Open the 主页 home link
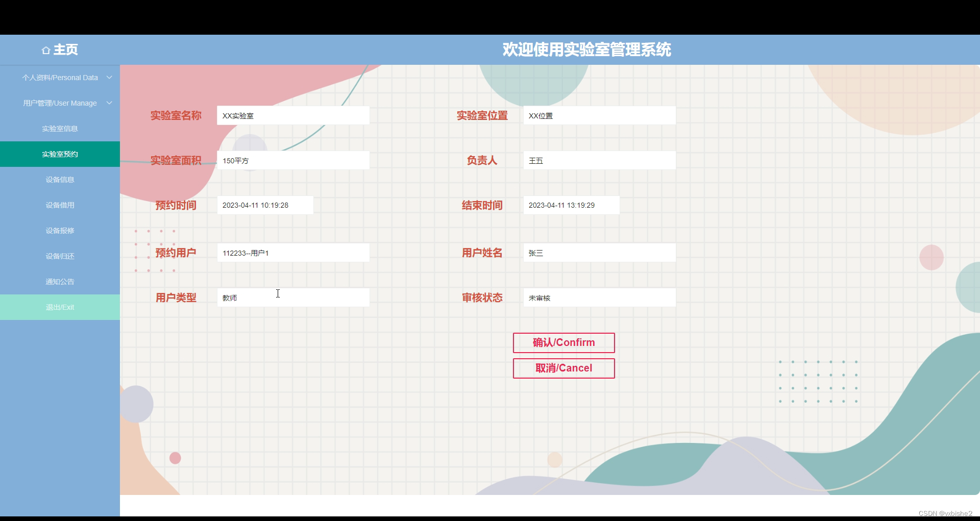The height and width of the screenshot is (521, 980). (60, 49)
